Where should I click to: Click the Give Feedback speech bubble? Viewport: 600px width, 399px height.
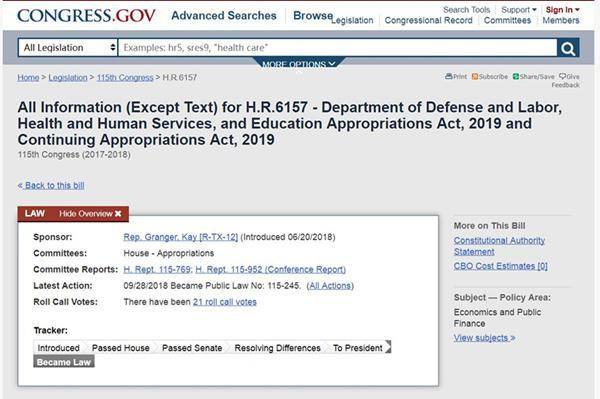pyautogui.click(x=562, y=77)
